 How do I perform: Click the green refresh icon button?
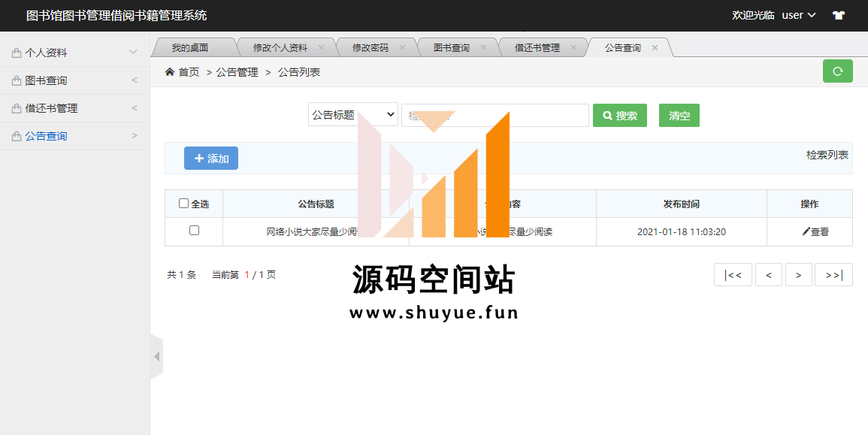coord(837,71)
